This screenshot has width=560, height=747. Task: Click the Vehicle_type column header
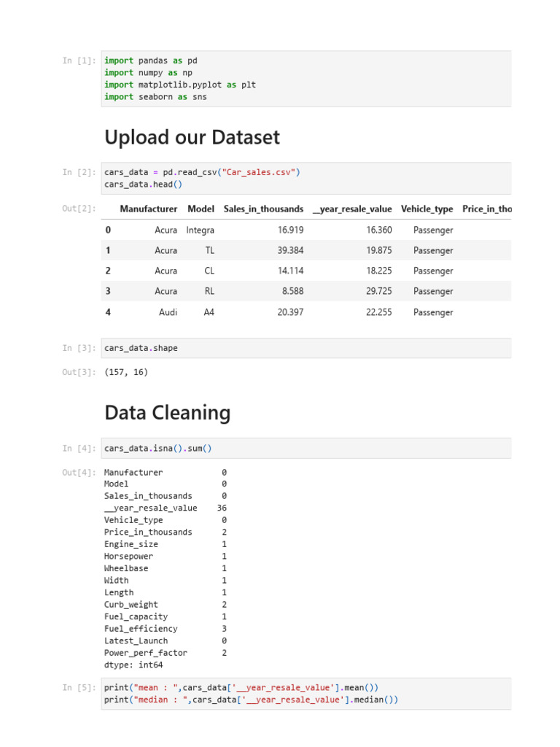tap(427, 209)
